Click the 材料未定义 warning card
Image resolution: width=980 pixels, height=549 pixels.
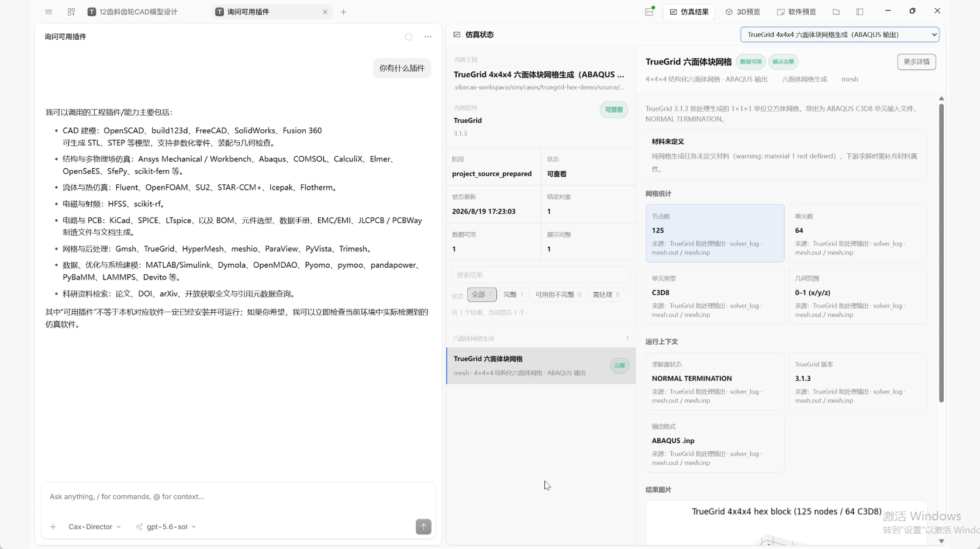[x=786, y=156]
